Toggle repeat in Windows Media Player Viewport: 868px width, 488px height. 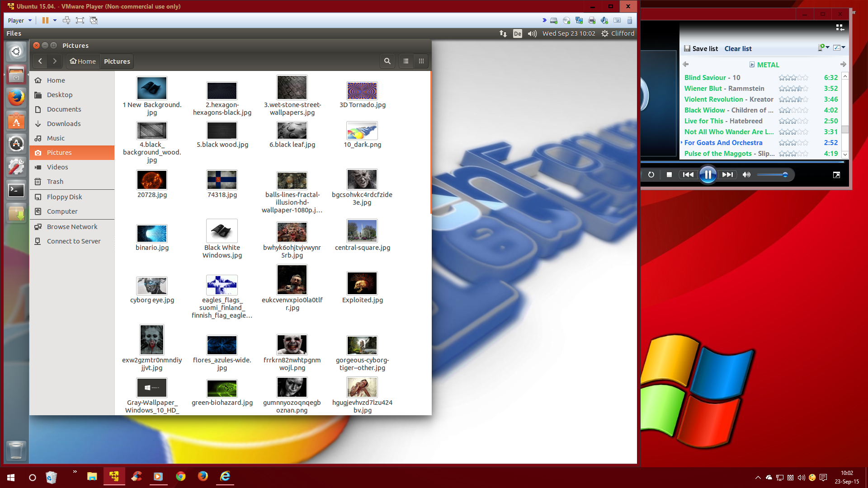coord(651,175)
